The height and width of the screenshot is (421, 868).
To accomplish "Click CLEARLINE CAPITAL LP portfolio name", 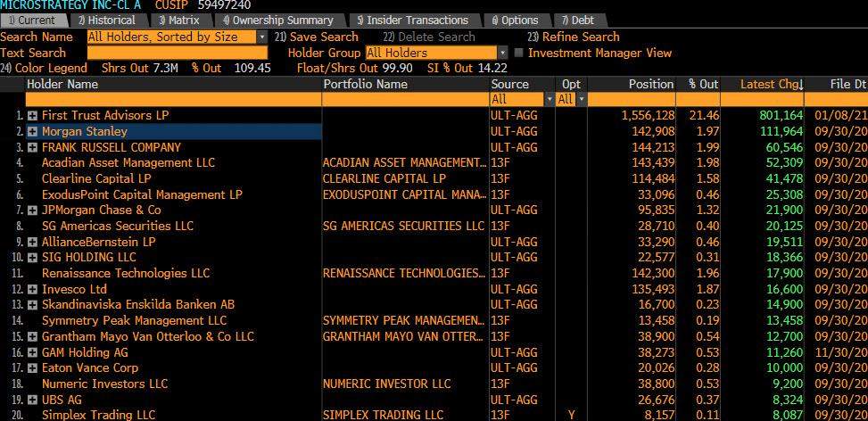I will (x=384, y=178).
